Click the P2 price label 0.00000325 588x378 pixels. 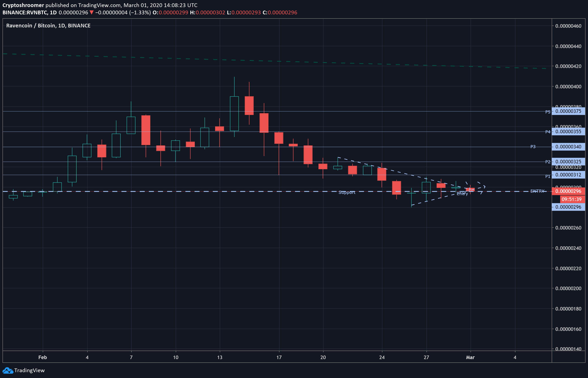(568, 162)
